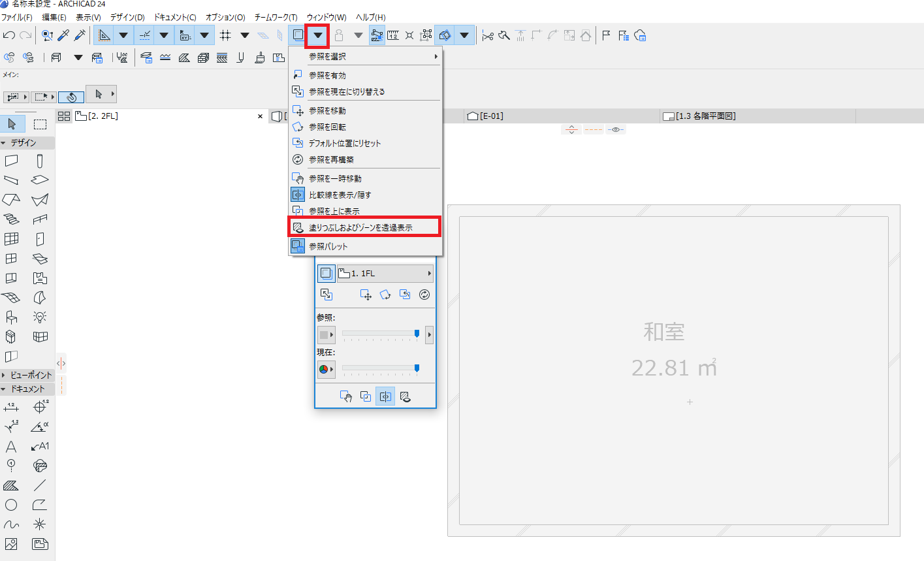This screenshot has width=924, height=561.
Task: Click the Undo arrow icon
Action: [9, 35]
